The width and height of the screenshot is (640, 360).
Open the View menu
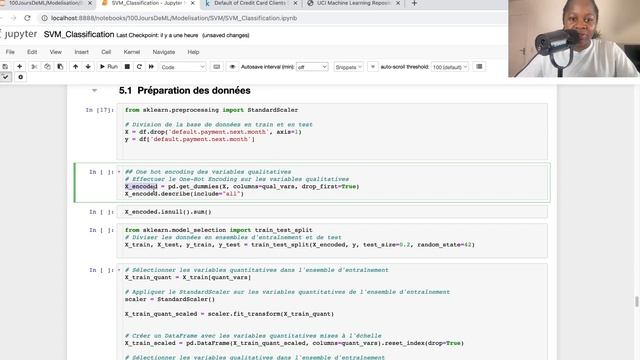56,52
